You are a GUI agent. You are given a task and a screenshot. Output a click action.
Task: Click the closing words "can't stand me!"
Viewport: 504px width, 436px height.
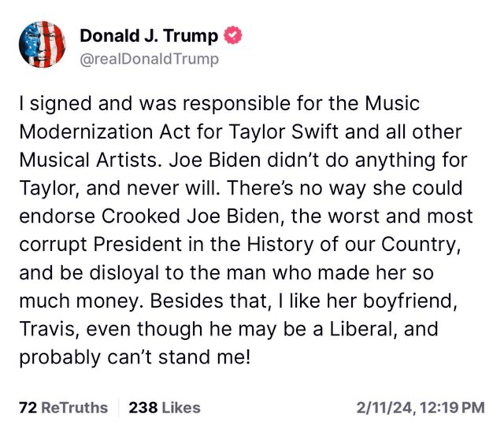coord(194,357)
